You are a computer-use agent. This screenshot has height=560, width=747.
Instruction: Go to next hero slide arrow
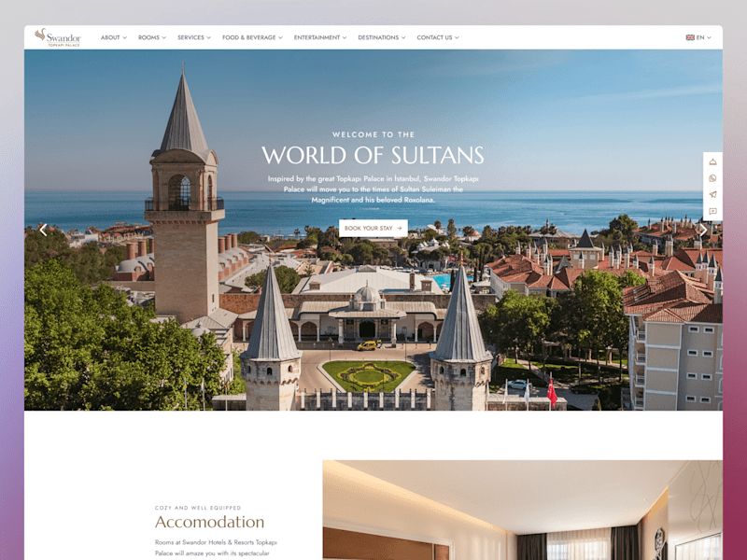703,230
